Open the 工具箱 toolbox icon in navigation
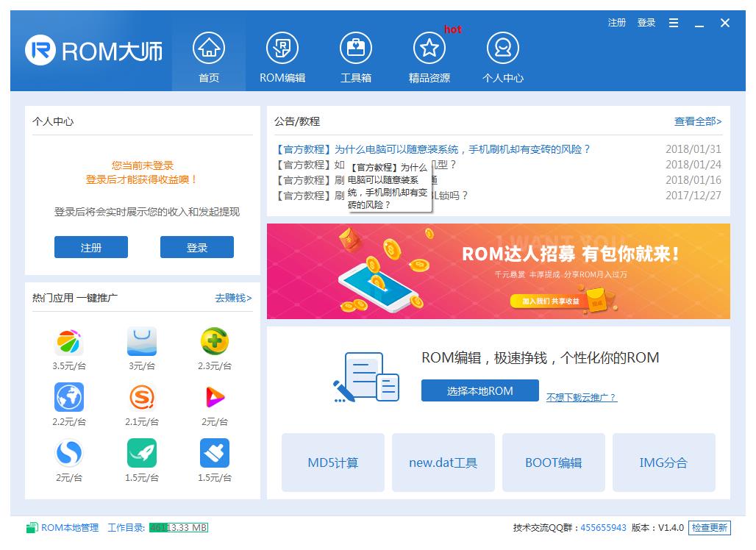The image size is (756, 550). click(x=355, y=46)
